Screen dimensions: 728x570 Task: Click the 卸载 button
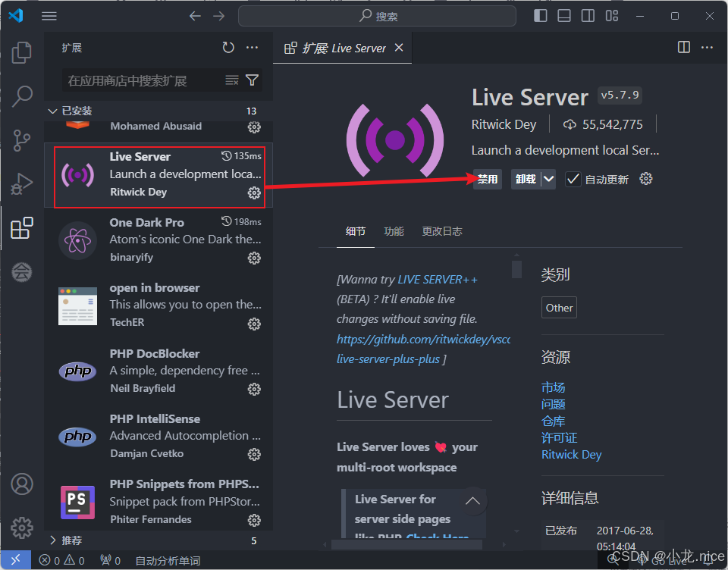pos(526,179)
